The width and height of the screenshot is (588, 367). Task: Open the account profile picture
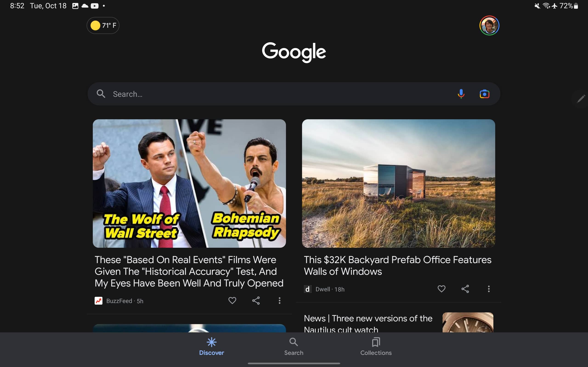(x=489, y=25)
